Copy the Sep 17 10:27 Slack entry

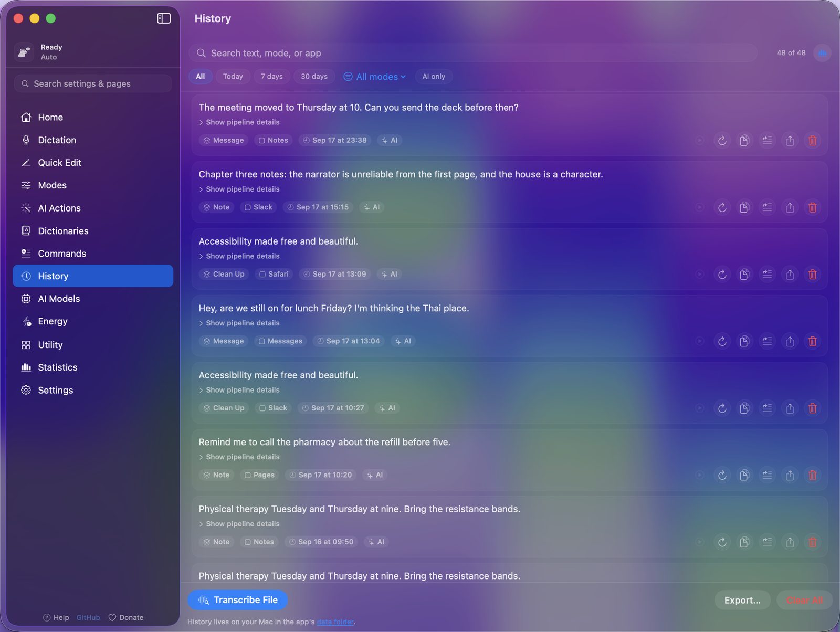[744, 408]
